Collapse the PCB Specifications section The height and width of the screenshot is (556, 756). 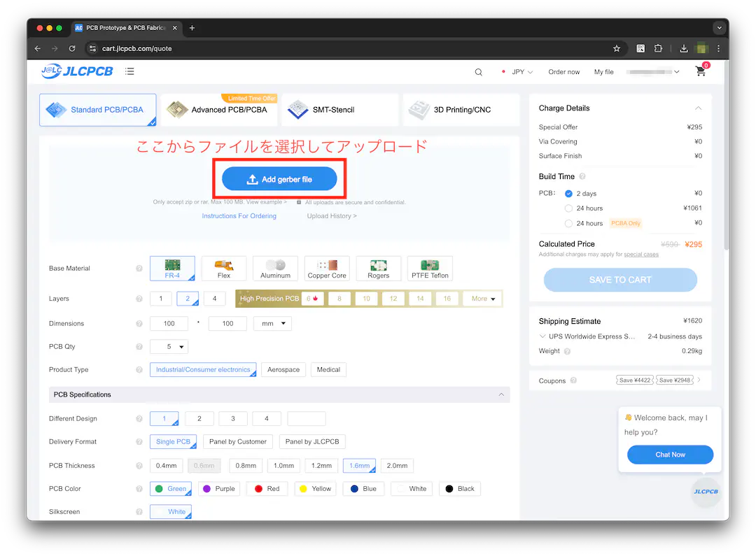coord(501,394)
